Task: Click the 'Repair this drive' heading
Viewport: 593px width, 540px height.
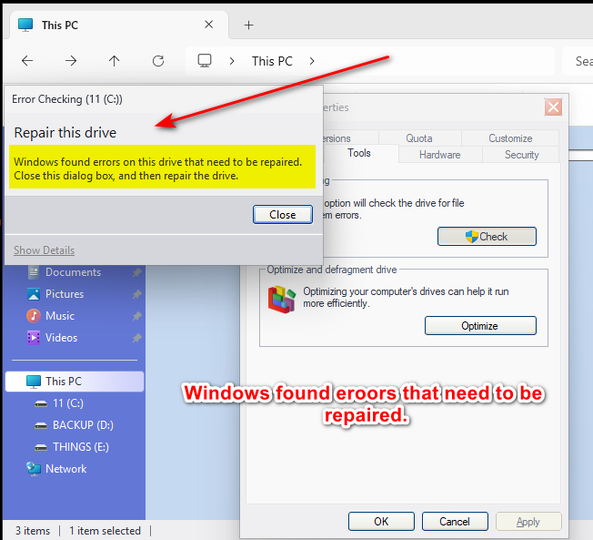Action: tap(65, 133)
